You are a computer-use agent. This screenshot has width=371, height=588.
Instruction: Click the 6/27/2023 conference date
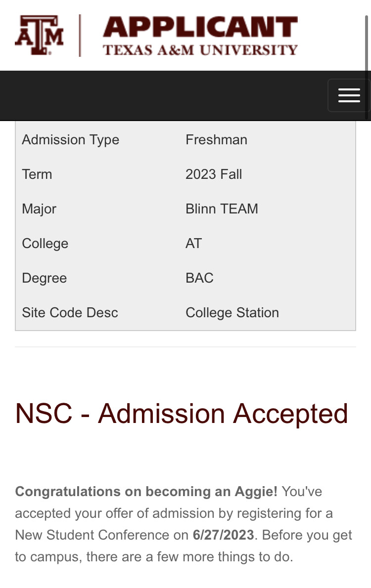[x=224, y=535]
